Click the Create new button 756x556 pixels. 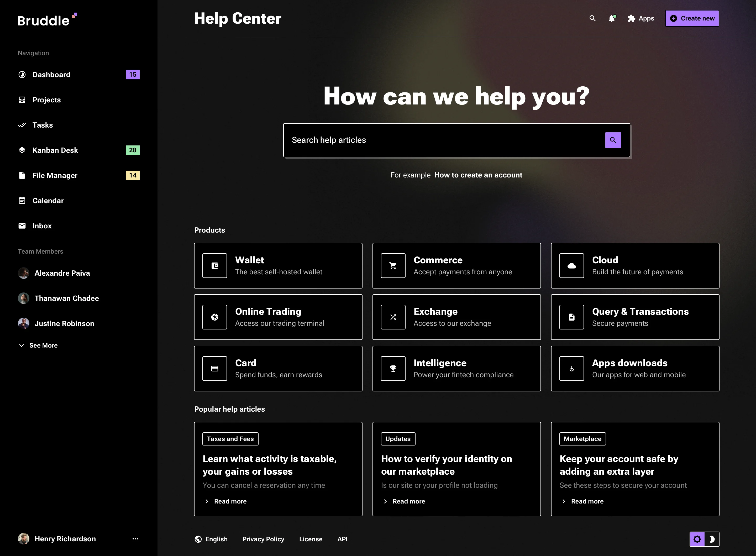(692, 19)
